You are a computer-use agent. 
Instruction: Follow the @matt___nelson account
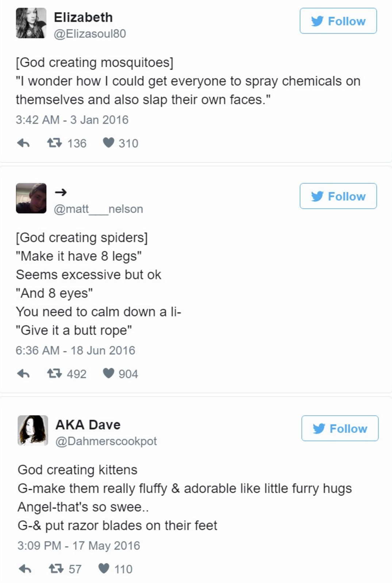coord(338,196)
